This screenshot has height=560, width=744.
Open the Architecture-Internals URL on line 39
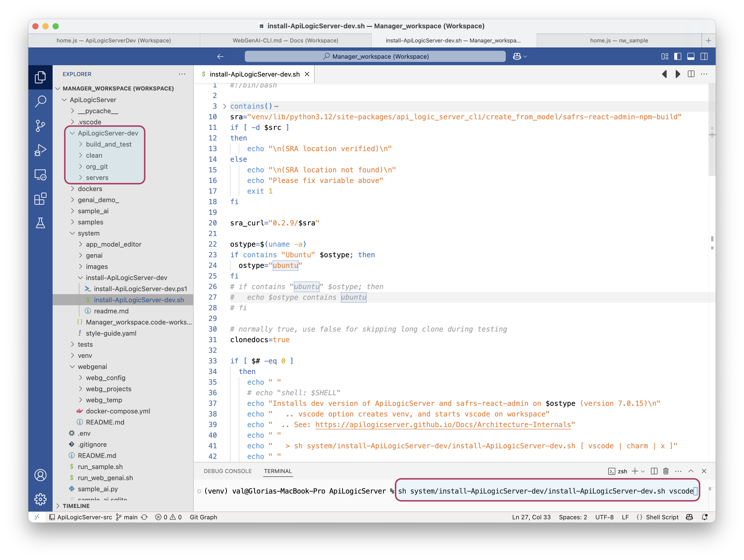[443, 425]
